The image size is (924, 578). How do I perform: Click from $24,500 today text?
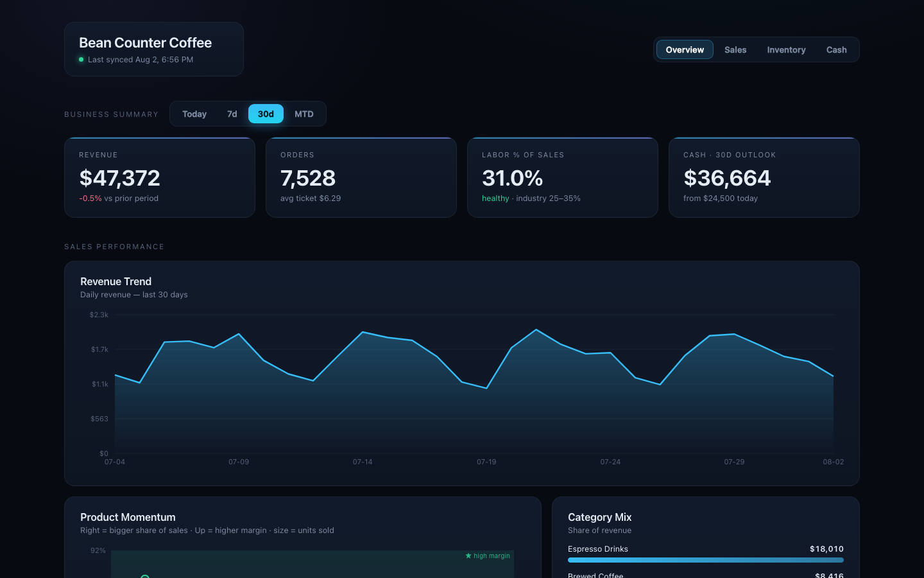point(721,198)
